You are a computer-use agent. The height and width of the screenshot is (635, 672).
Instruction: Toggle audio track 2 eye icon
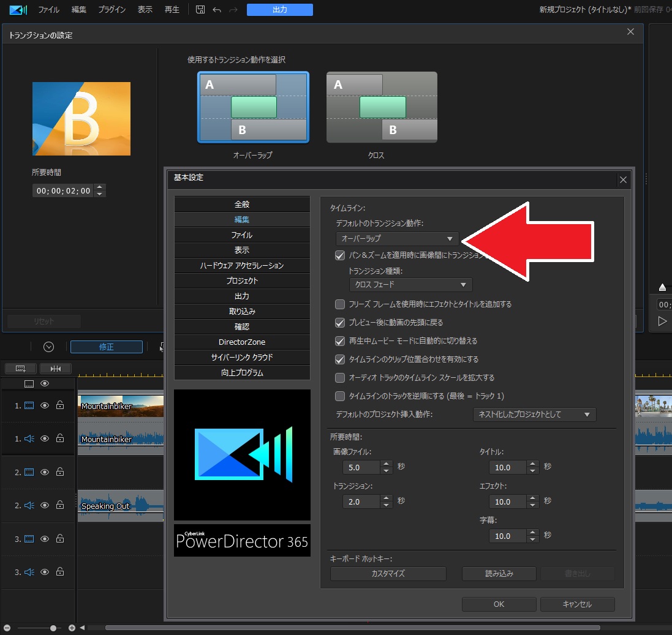[x=45, y=505]
